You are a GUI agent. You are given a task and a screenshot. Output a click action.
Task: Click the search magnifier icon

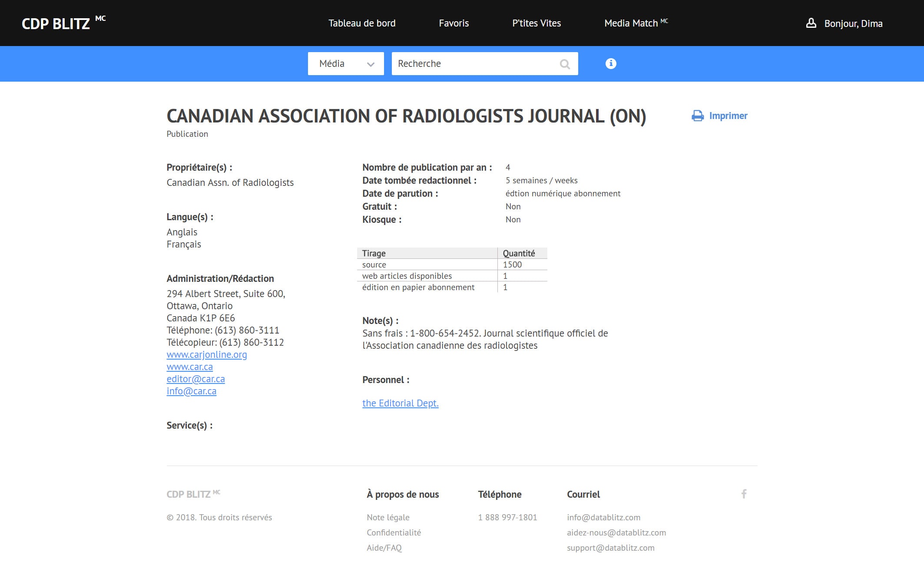coord(565,64)
